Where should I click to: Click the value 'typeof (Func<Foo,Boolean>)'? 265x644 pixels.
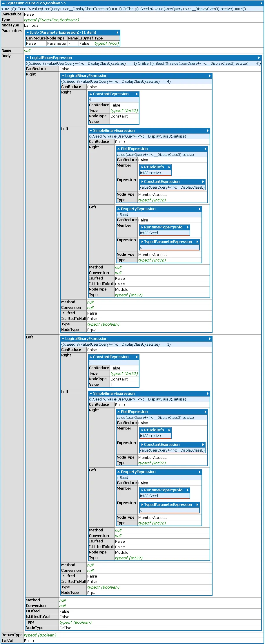point(51,20)
